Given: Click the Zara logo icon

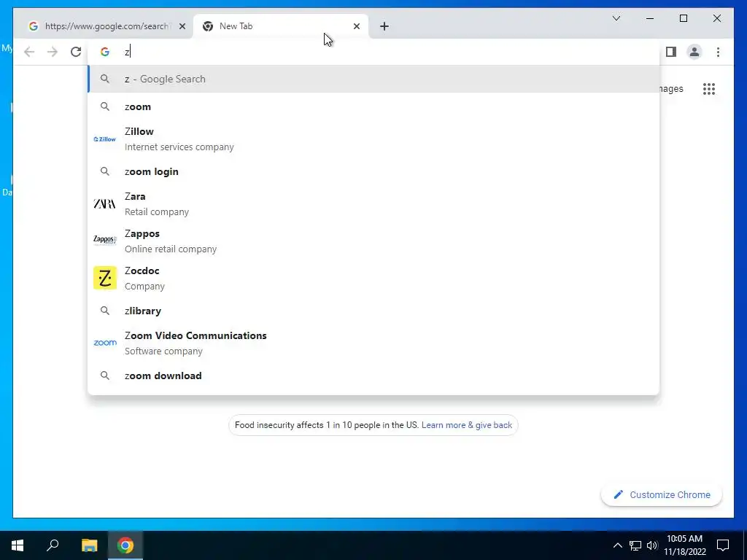Looking at the screenshot, I should click(105, 204).
